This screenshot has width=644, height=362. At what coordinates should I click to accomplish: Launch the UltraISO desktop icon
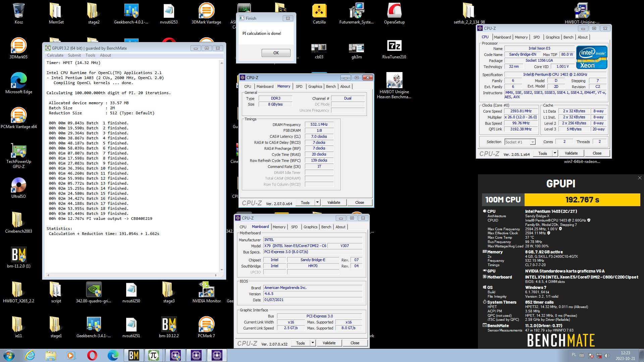point(18,188)
